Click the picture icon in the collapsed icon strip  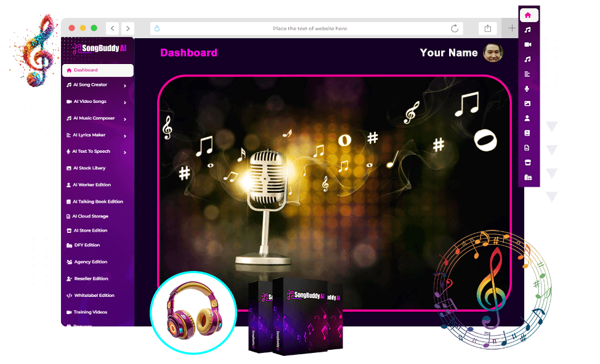coord(528,103)
